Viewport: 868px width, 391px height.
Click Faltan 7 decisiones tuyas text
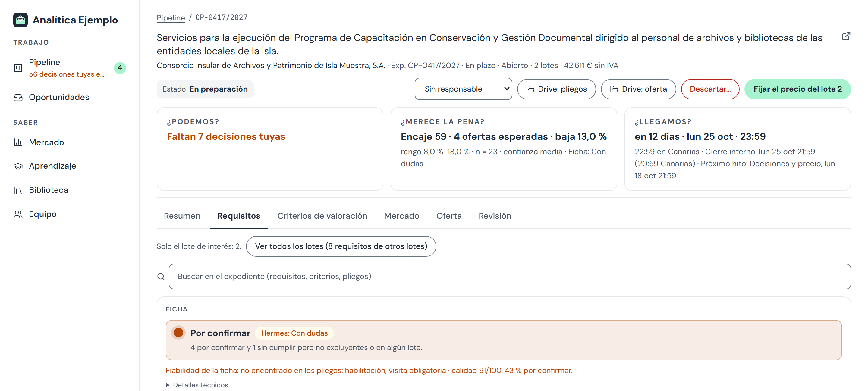[x=226, y=136]
